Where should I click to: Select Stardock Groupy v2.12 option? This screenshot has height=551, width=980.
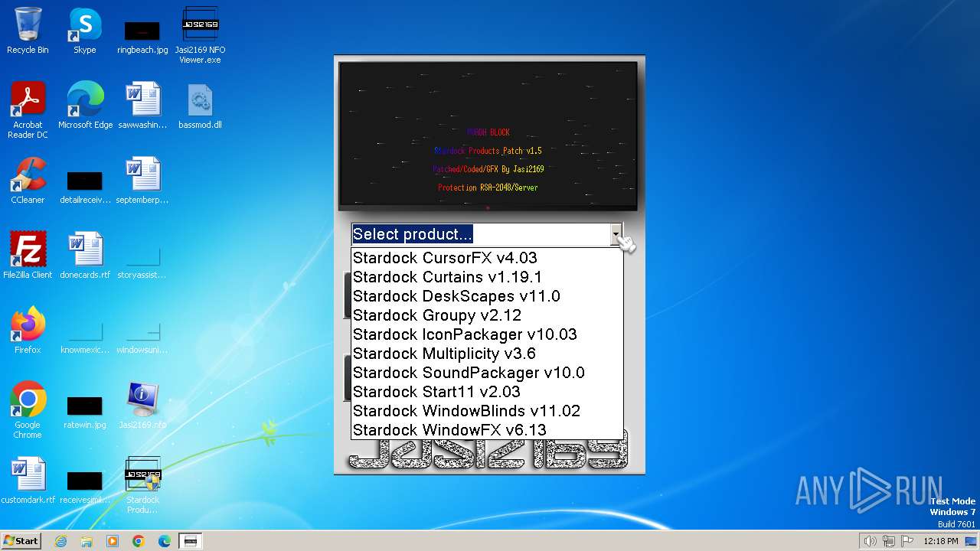tap(487, 315)
